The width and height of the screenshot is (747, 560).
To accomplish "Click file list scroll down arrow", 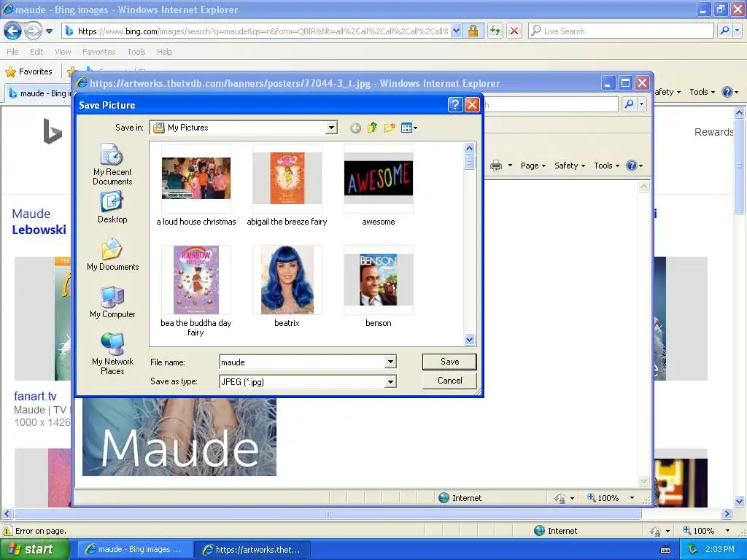I will click(x=469, y=340).
